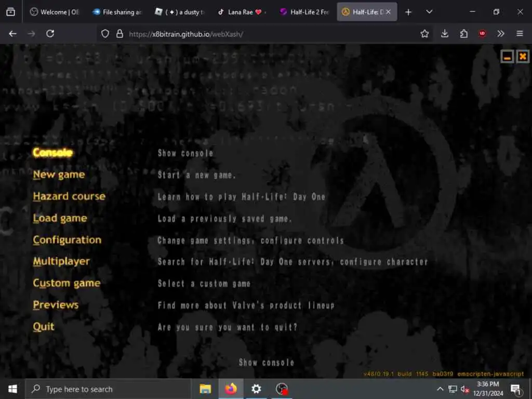Bookmark this page with the star

(x=424, y=34)
